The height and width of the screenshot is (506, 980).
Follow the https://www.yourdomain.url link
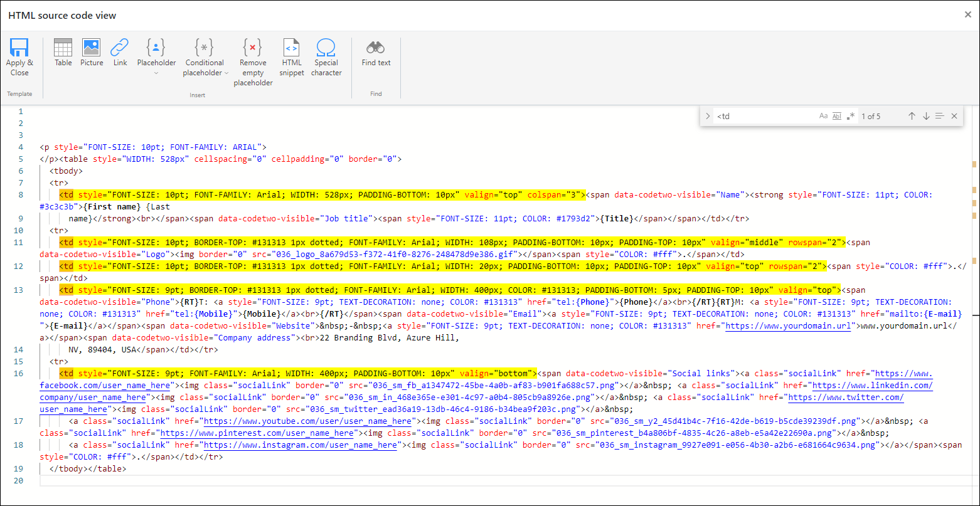click(x=788, y=326)
